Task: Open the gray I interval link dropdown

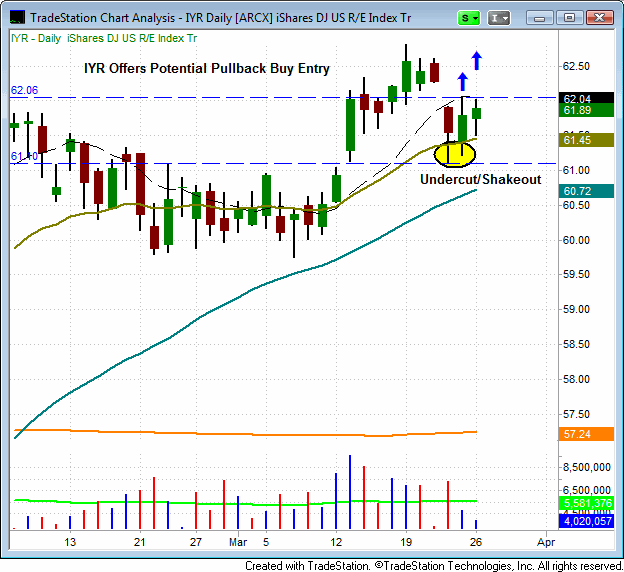Action: pos(500,17)
